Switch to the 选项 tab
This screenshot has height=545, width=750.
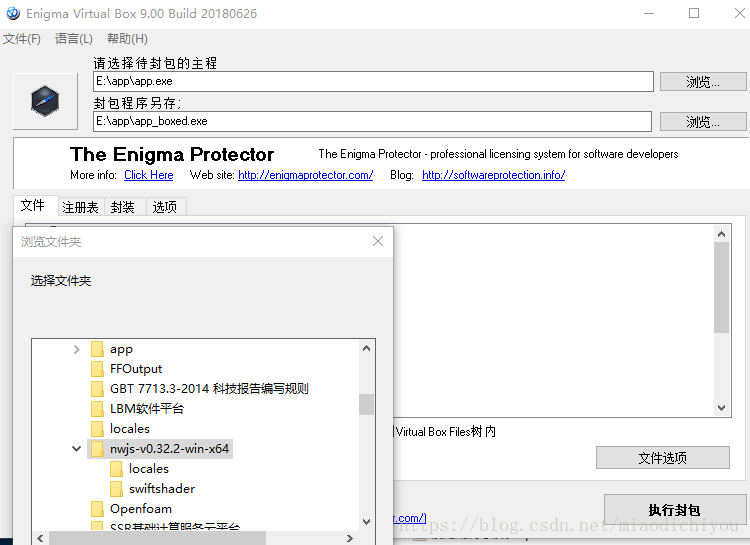point(165,207)
